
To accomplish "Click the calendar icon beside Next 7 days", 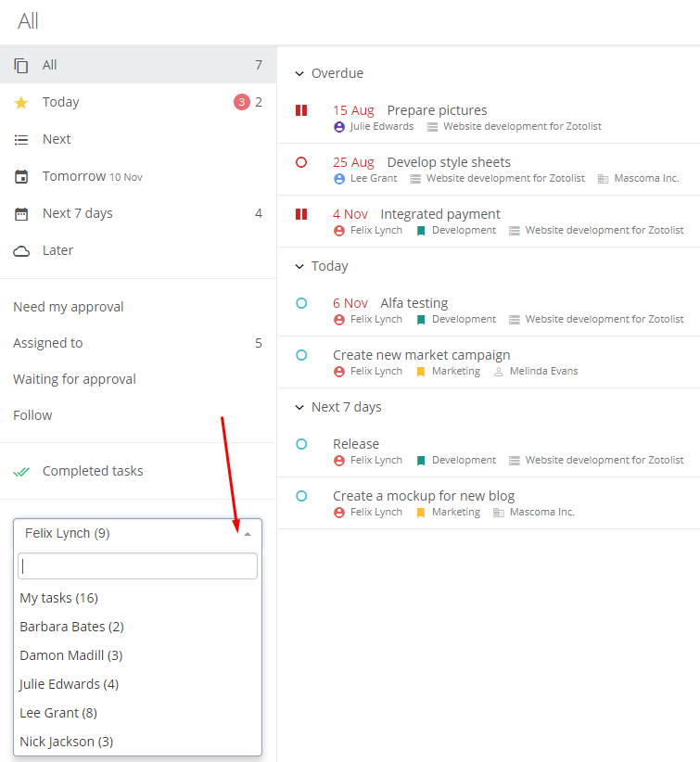I will [x=21, y=214].
